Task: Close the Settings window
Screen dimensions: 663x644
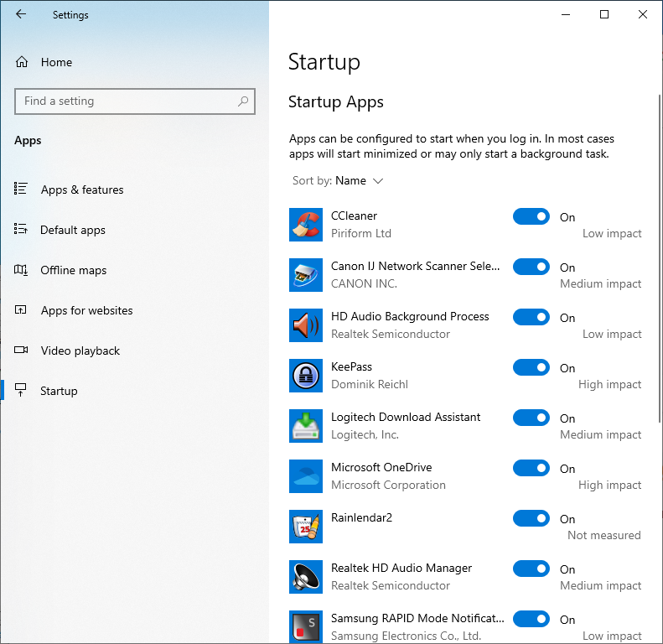Action: click(643, 14)
